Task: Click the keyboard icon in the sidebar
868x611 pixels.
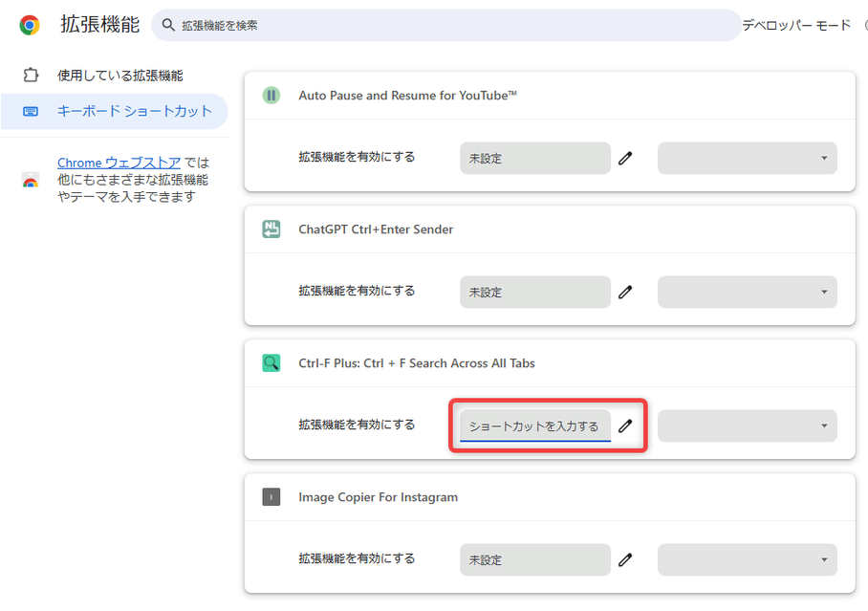Action: 31,111
